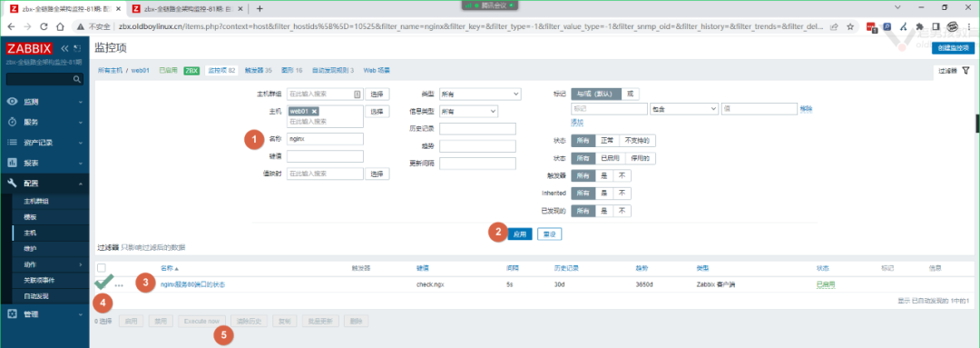Switch to the 自动发现规则 3 tab

click(x=332, y=71)
